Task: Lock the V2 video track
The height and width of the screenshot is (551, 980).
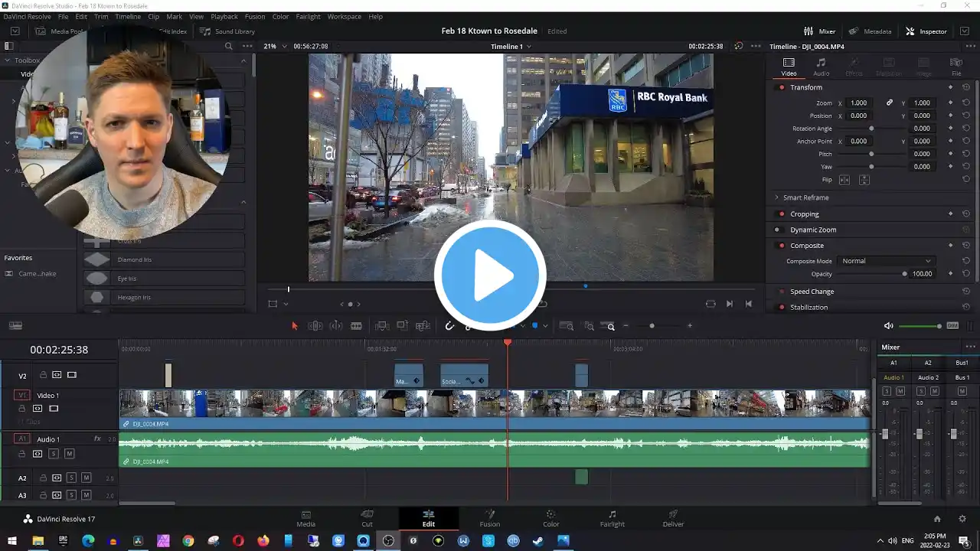Action: [x=43, y=375]
